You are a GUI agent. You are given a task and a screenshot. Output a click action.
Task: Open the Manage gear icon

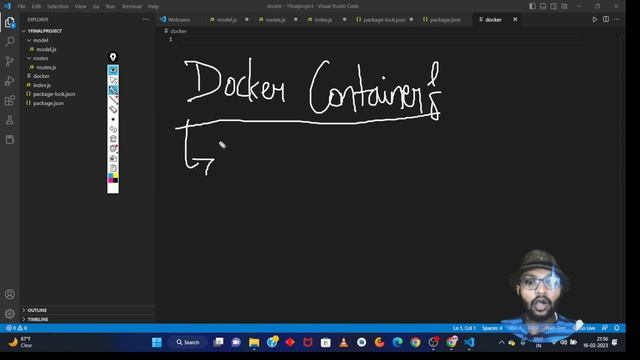point(10,313)
